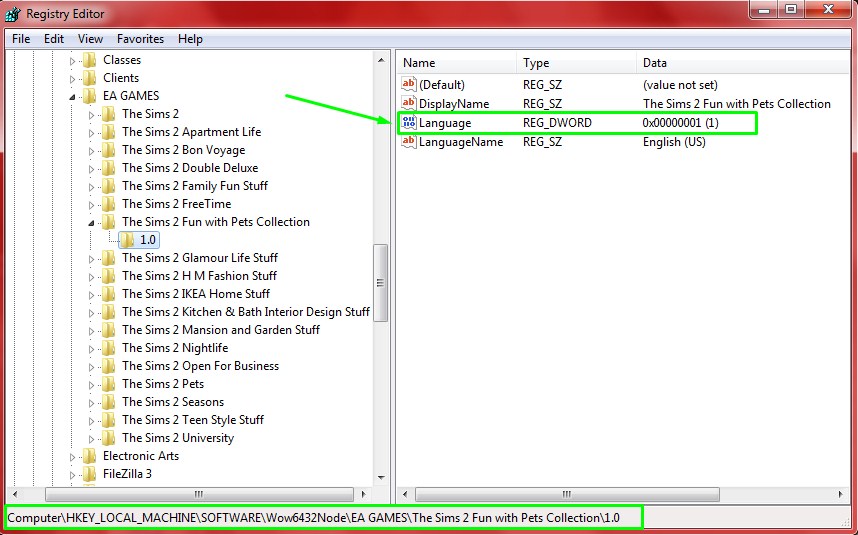
Task: Expand The Sims 2 key
Action: coord(91,115)
